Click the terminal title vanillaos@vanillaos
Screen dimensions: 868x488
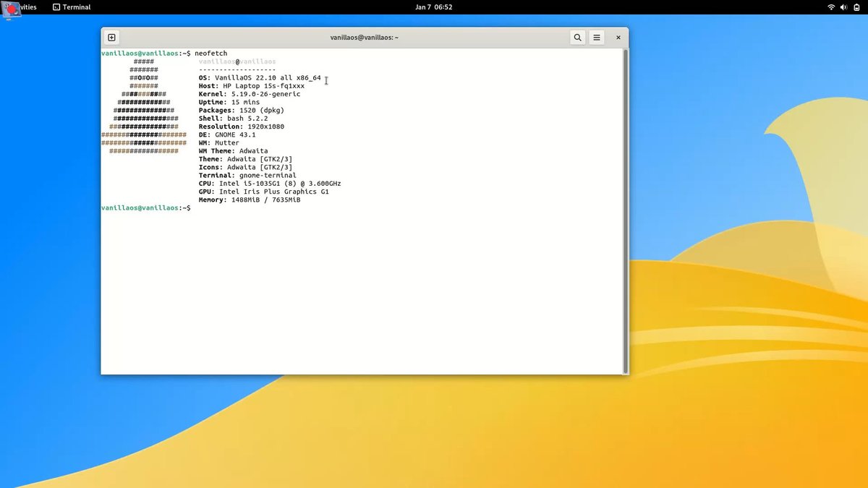[365, 37]
